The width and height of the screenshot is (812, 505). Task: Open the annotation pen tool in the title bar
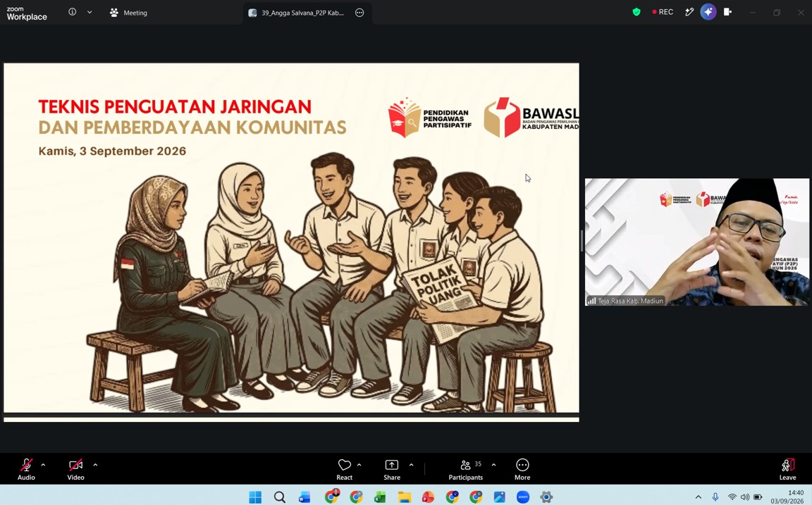tap(689, 12)
